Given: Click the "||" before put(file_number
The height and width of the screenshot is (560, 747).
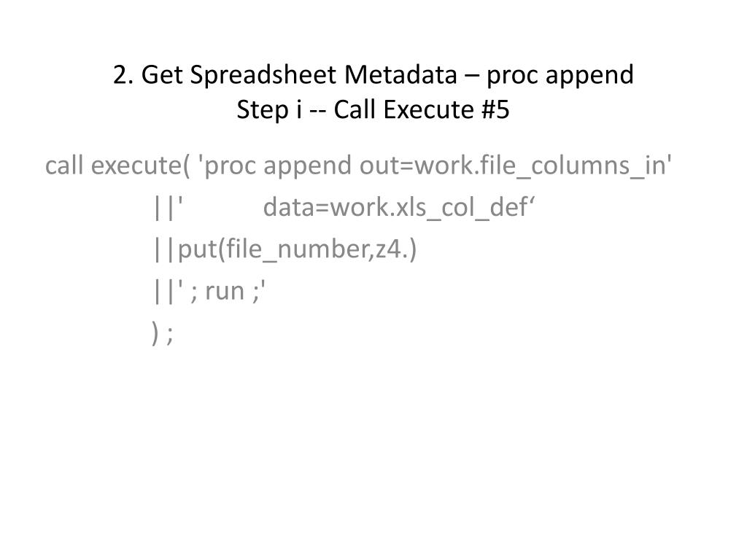Looking at the screenshot, I should (164, 249).
